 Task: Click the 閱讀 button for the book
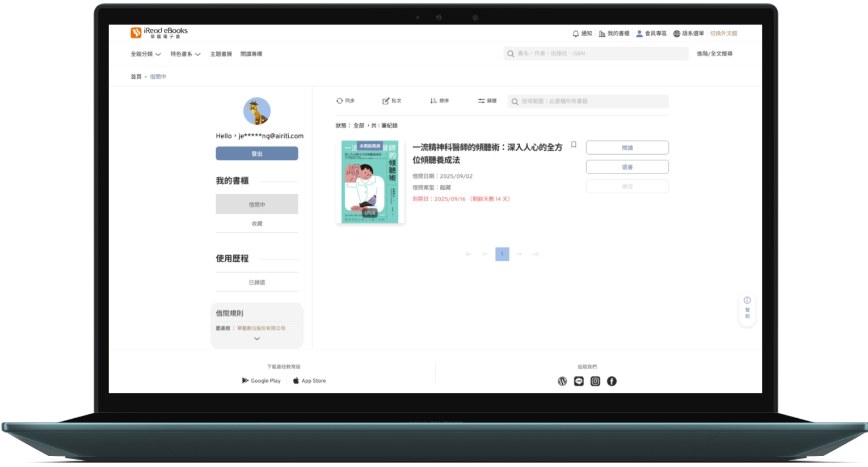click(x=627, y=148)
